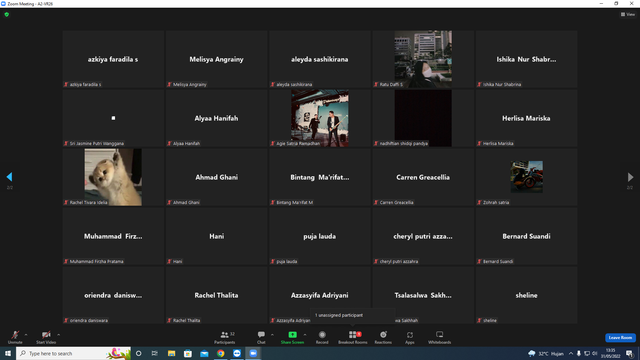Select Alyaa Hanifah participant tile
The height and width of the screenshot is (360, 640).
point(216,118)
